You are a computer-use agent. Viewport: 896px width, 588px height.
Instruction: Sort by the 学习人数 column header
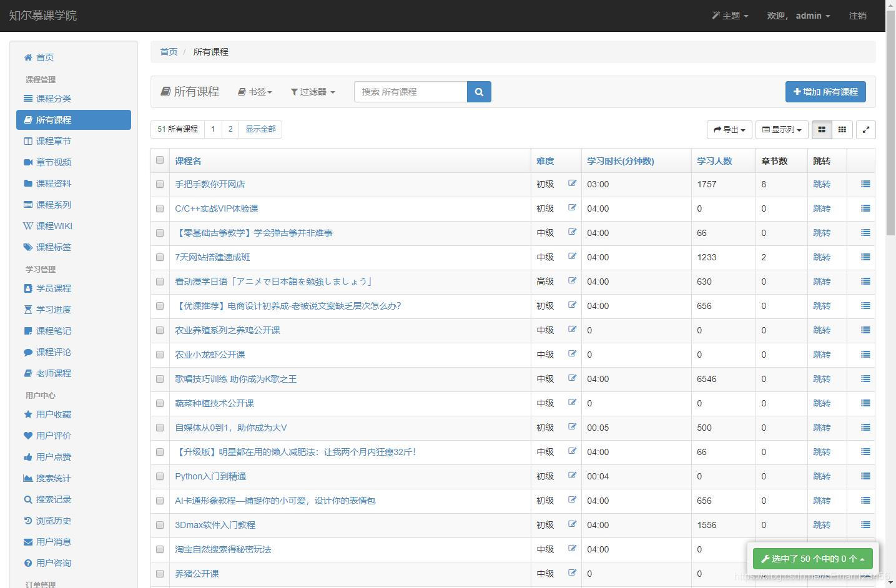[714, 161]
